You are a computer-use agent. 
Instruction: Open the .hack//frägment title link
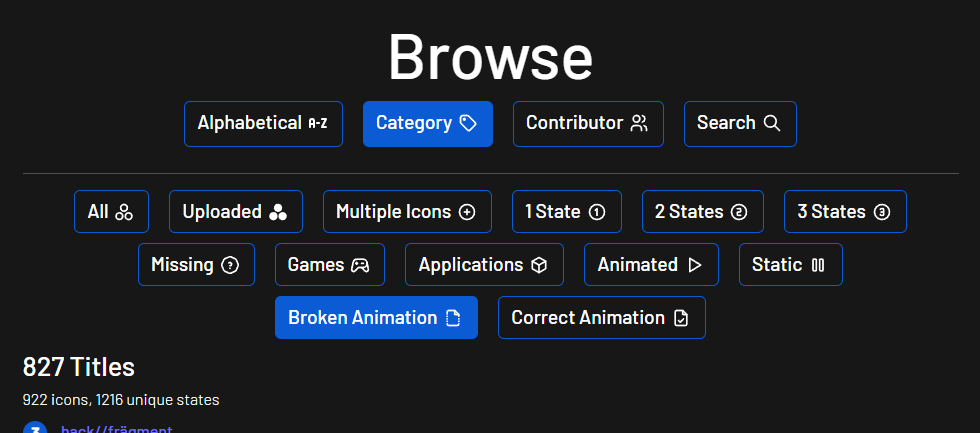point(116,430)
